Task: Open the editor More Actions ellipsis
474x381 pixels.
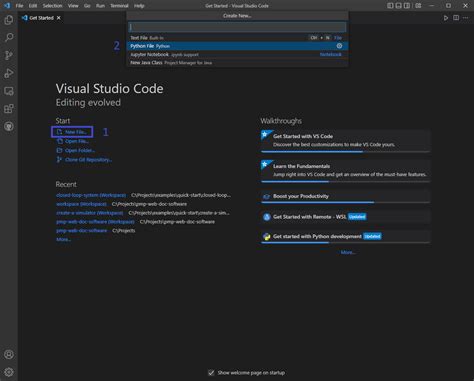Action: coord(466,18)
